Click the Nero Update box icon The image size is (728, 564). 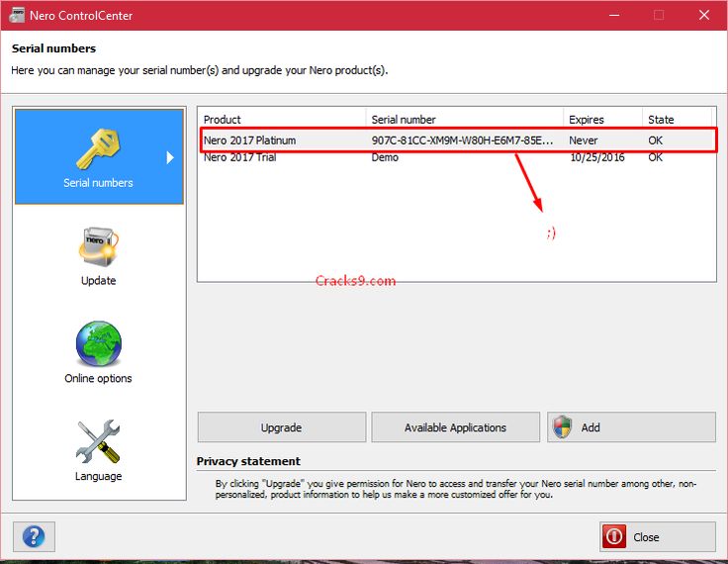[99, 246]
